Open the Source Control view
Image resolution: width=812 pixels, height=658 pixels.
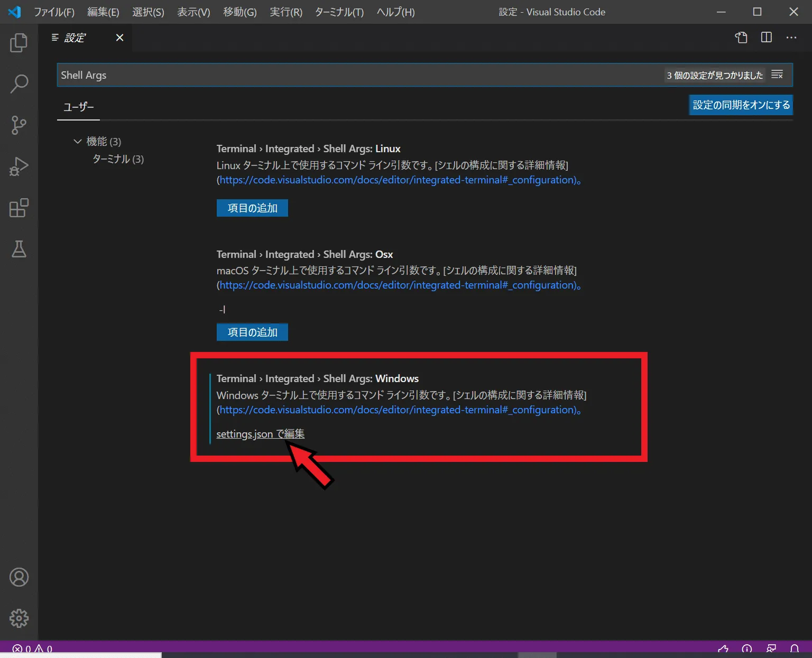coord(19,125)
